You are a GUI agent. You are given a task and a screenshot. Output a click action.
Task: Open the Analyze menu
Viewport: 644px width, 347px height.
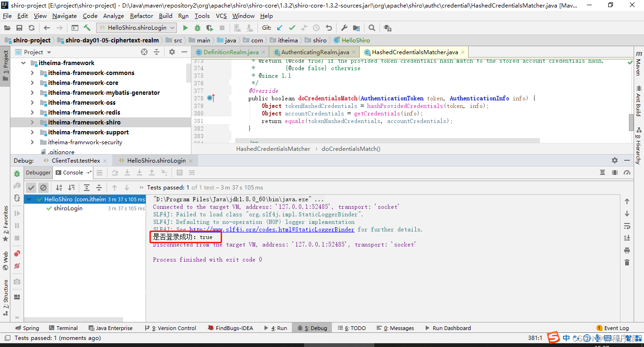pyautogui.click(x=113, y=16)
